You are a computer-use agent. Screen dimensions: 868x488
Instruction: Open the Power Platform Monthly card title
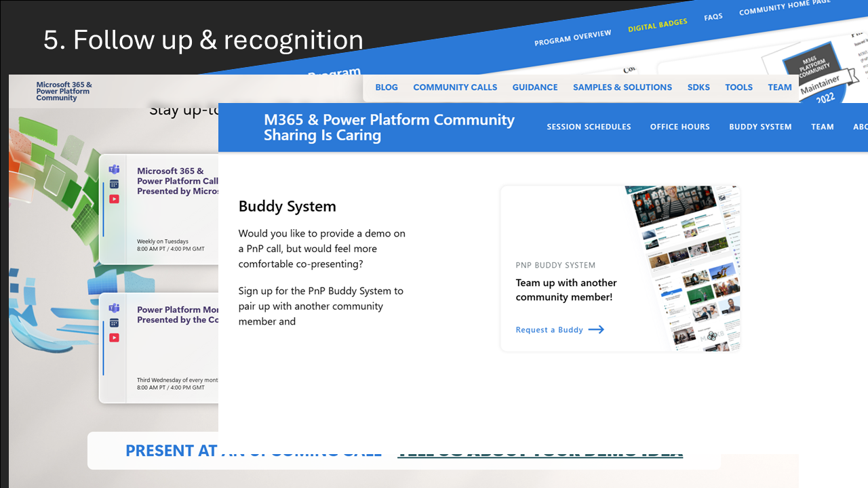pyautogui.click(x=178, y=314)
